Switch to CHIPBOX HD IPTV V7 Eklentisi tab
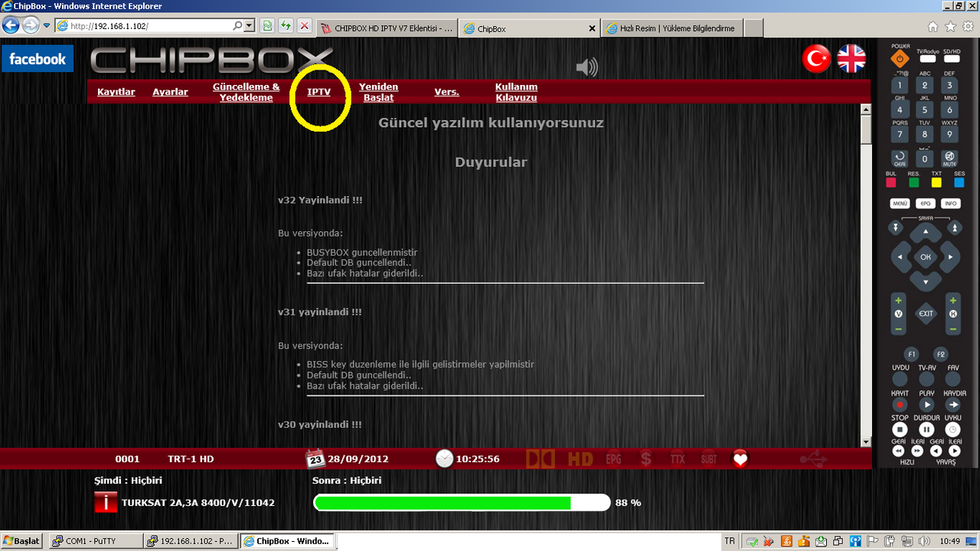This screenshot has height=551, width=980. point(386,28)
